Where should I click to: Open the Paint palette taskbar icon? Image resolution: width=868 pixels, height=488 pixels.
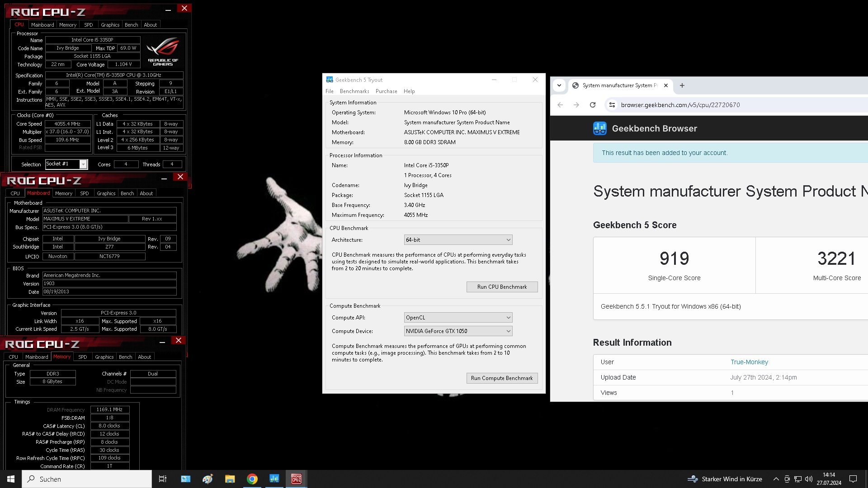(x=208, y=479)
